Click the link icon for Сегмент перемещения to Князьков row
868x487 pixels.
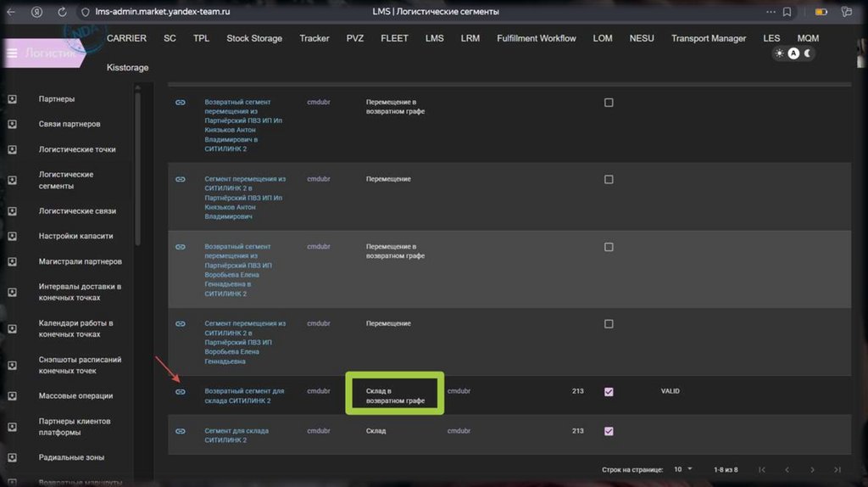(x=181, y=180)
